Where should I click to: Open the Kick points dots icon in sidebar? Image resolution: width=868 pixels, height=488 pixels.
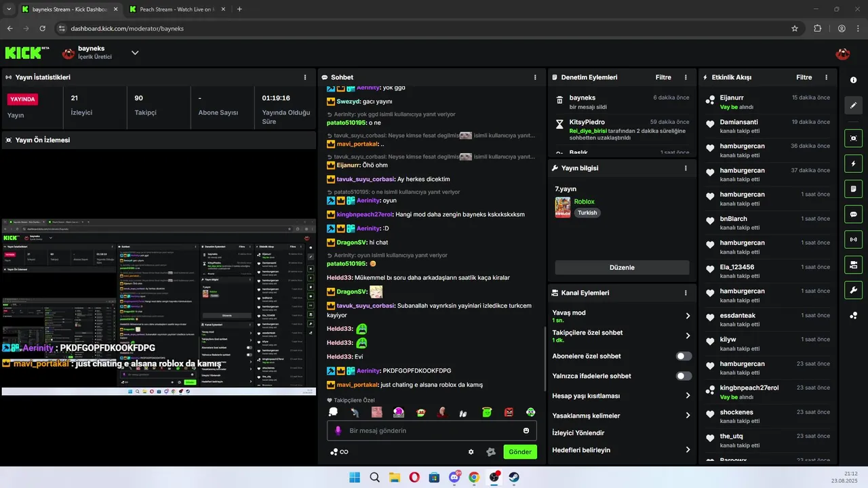(853, 315)
